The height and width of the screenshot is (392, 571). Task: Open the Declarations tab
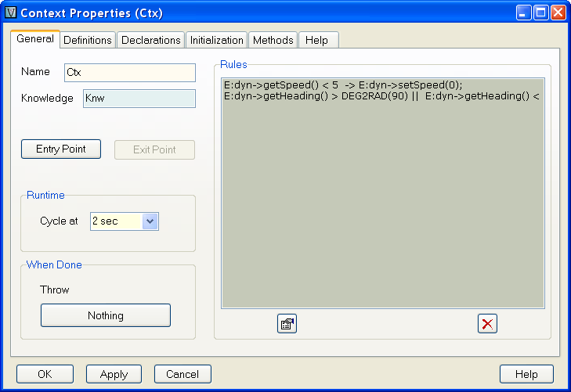pyautogui.click(x=151, y=40)
